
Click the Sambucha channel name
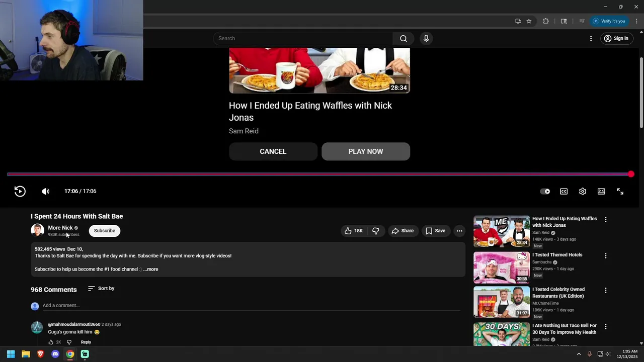[542, 262]
